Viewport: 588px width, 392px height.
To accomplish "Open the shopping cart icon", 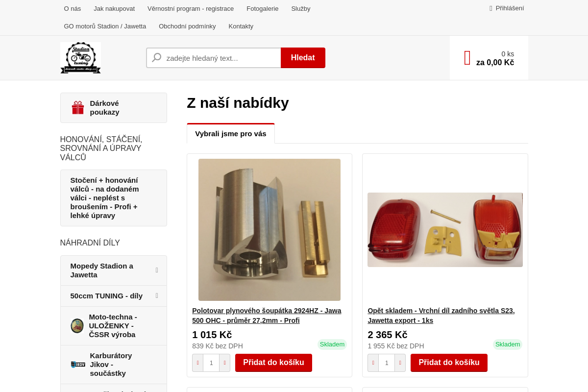I will click(467, 58).
